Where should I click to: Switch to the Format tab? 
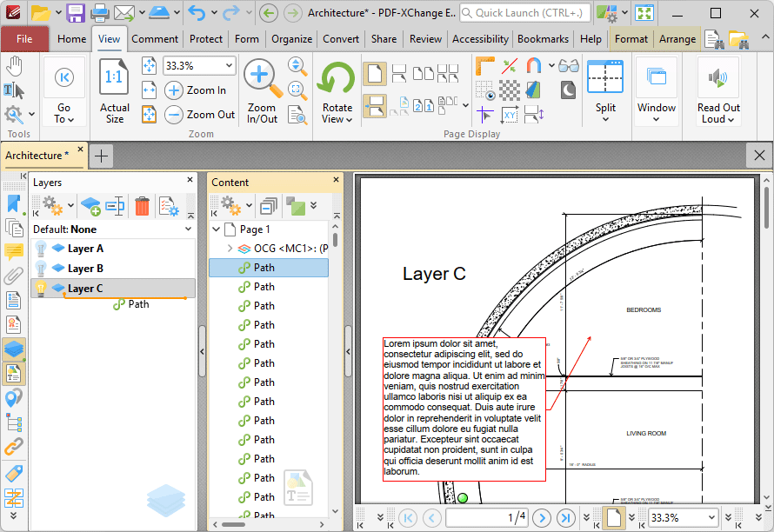point(631,39)
